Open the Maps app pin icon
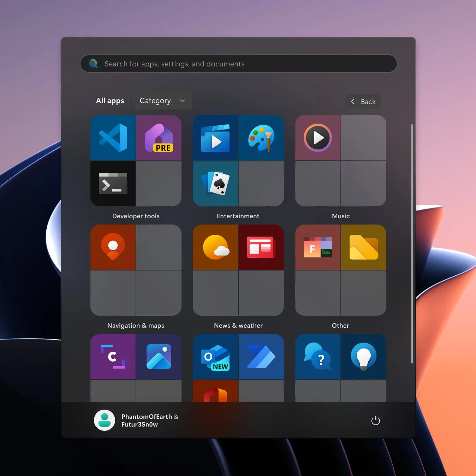 [x=113, y=247]
